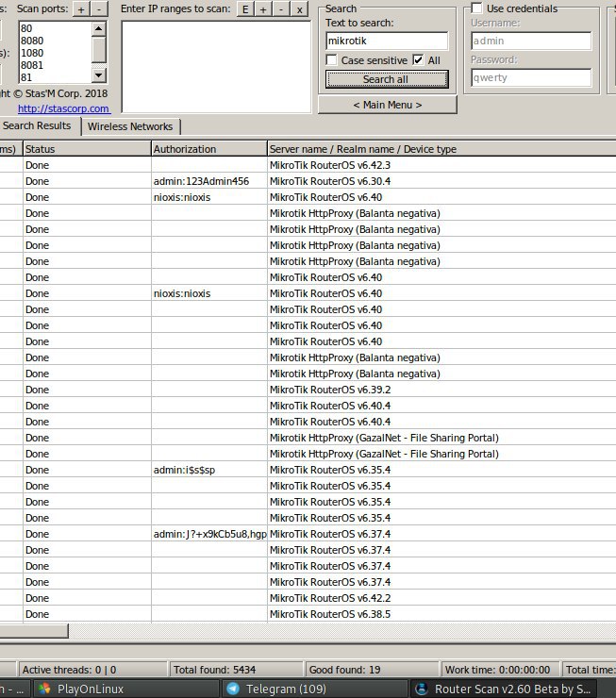Screen dimensions: 616x698
Task: Click the Total found: 5434 status entry
Action: pos(236,670)
